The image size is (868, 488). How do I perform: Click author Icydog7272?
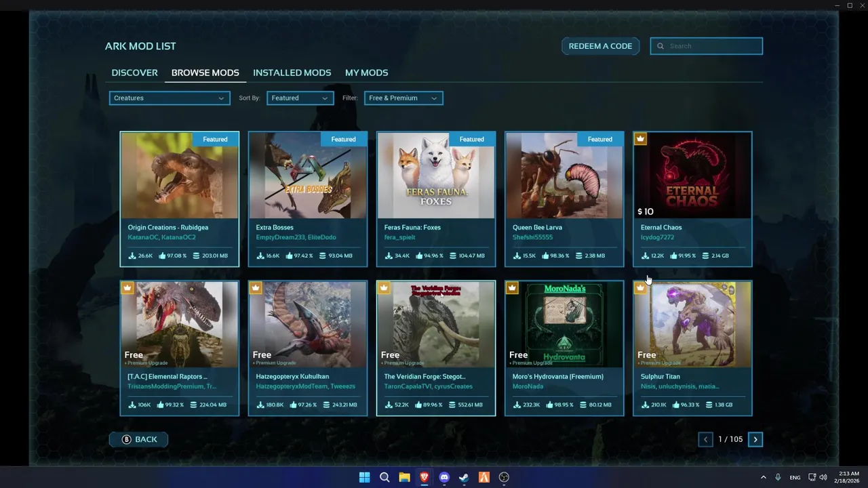657,237
